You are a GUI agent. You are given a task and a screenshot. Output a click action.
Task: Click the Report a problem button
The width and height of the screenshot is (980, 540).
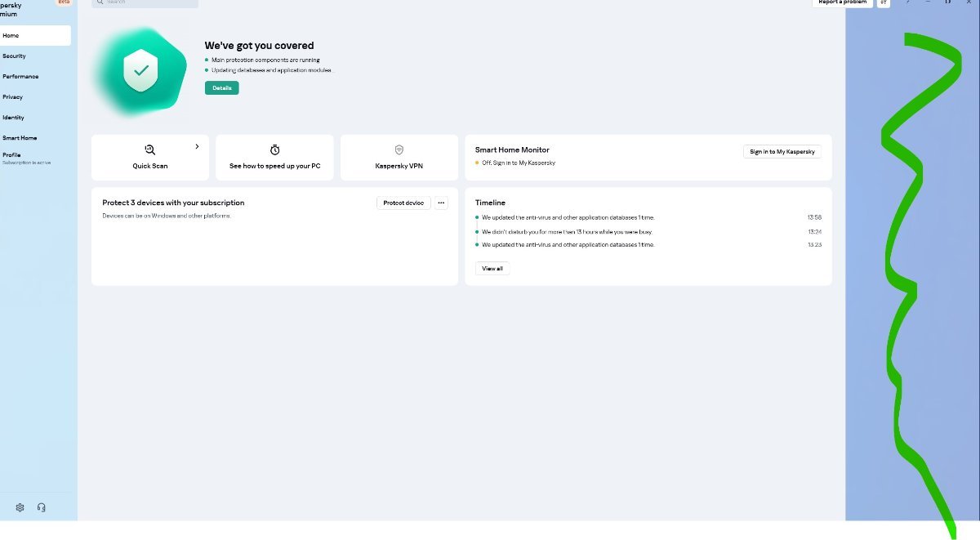click(x=843, y=2)
